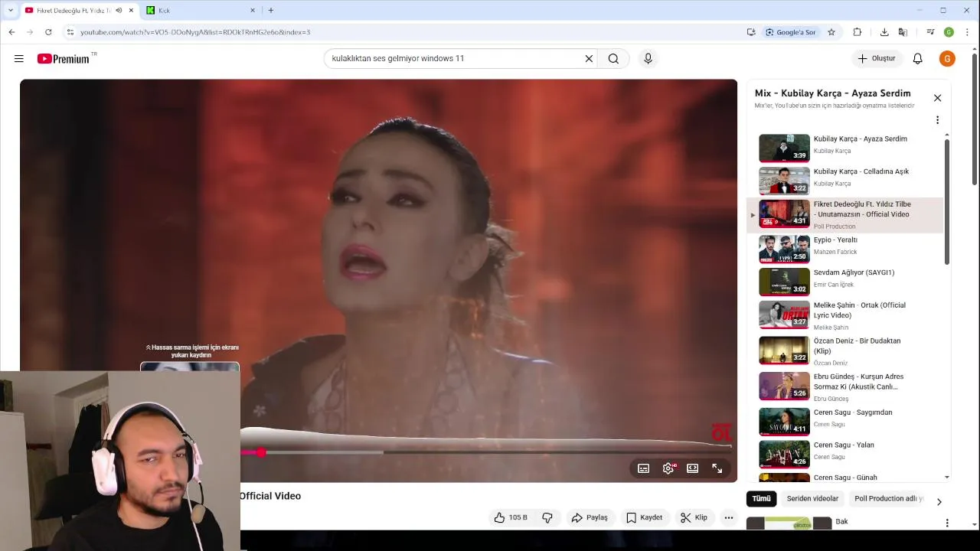Viewport: 980px width, 551px height.
Task: Install app icon in address bar
Action: coord(751,32)
